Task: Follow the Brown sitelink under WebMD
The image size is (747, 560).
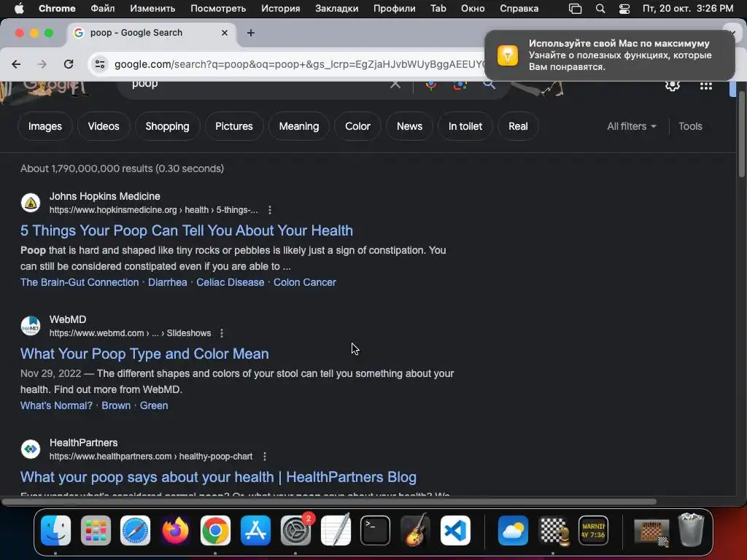Action: pos(116,405)
